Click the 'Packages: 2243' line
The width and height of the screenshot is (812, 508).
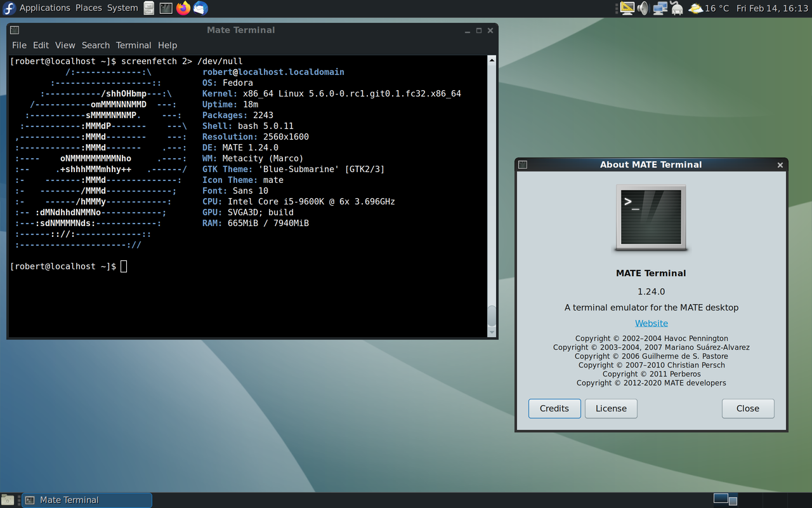pos(238,116)
